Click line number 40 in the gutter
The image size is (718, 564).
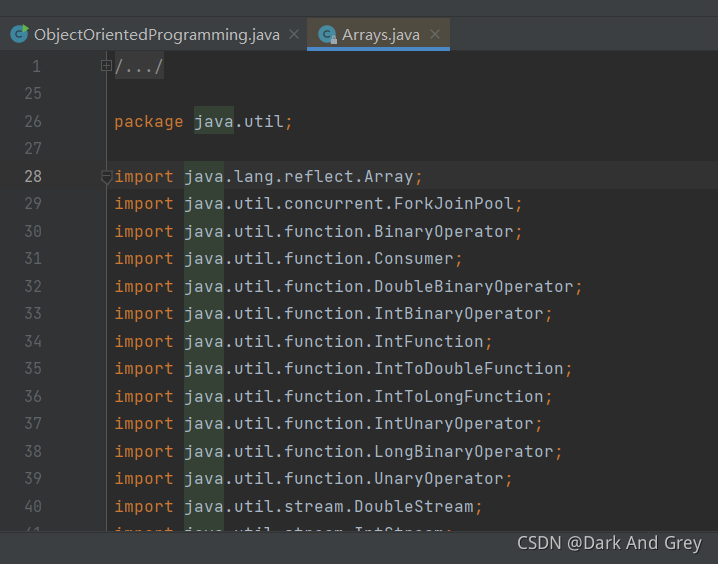coord(33,506)
